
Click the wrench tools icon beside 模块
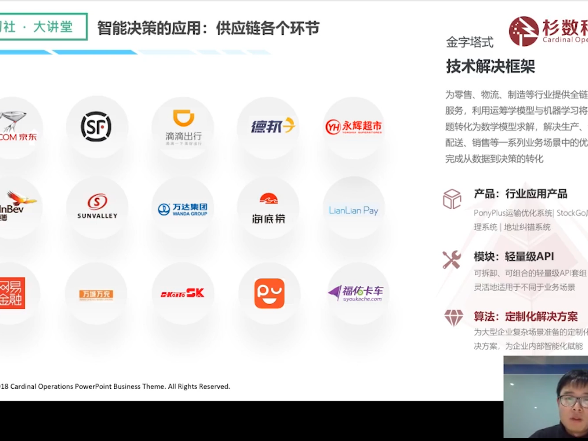point(452,260)
